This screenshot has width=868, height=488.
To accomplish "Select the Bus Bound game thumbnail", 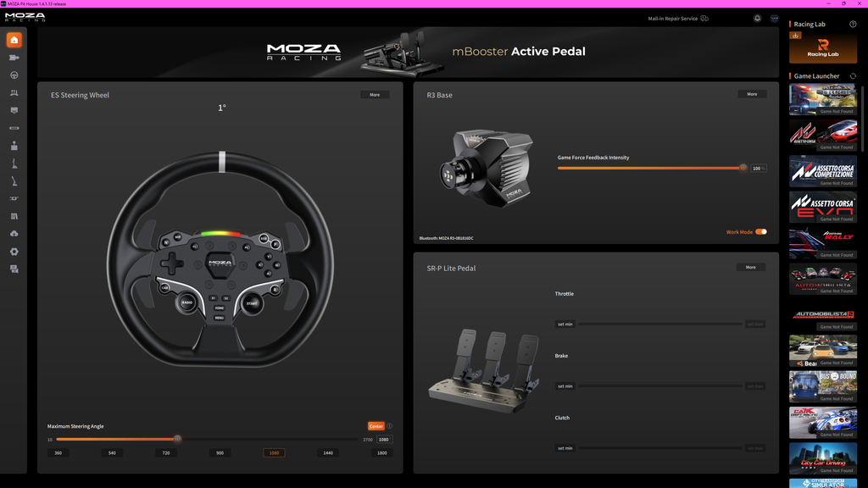I will click(x=822, y=386).
